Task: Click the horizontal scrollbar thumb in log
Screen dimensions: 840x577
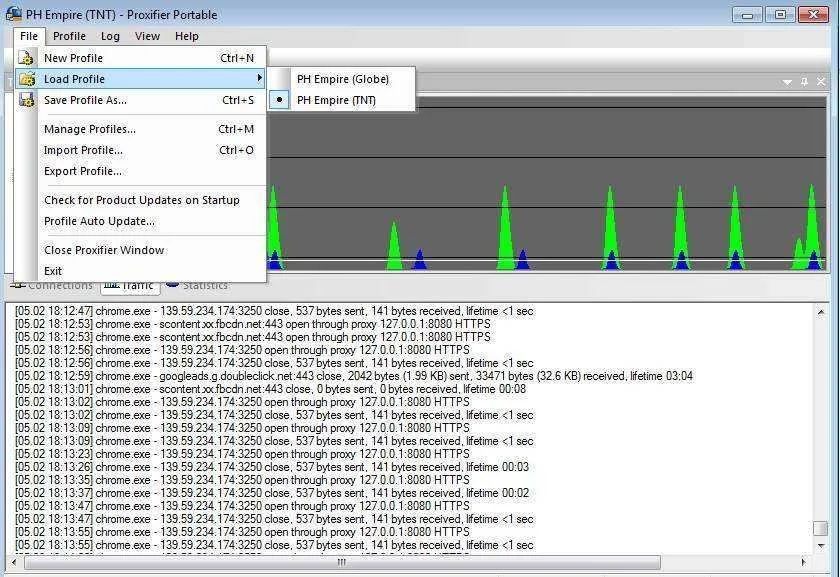Action: tap(342, 562)
